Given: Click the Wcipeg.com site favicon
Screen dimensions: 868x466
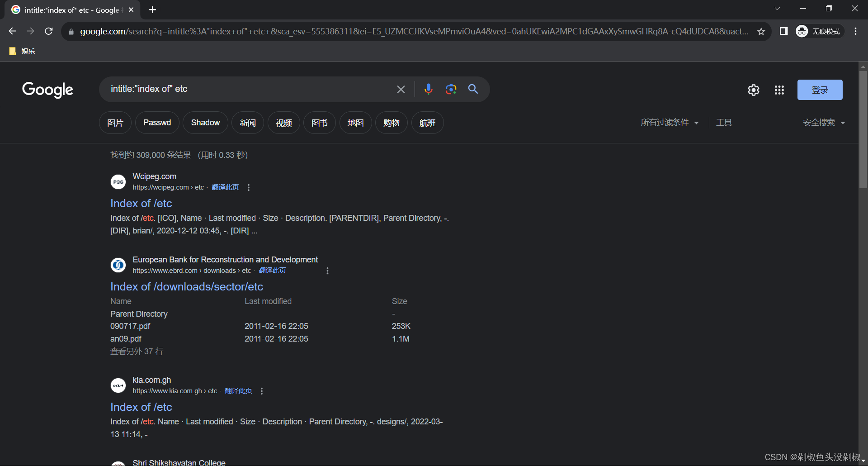Looking at the screenshot, I should 118,182.
